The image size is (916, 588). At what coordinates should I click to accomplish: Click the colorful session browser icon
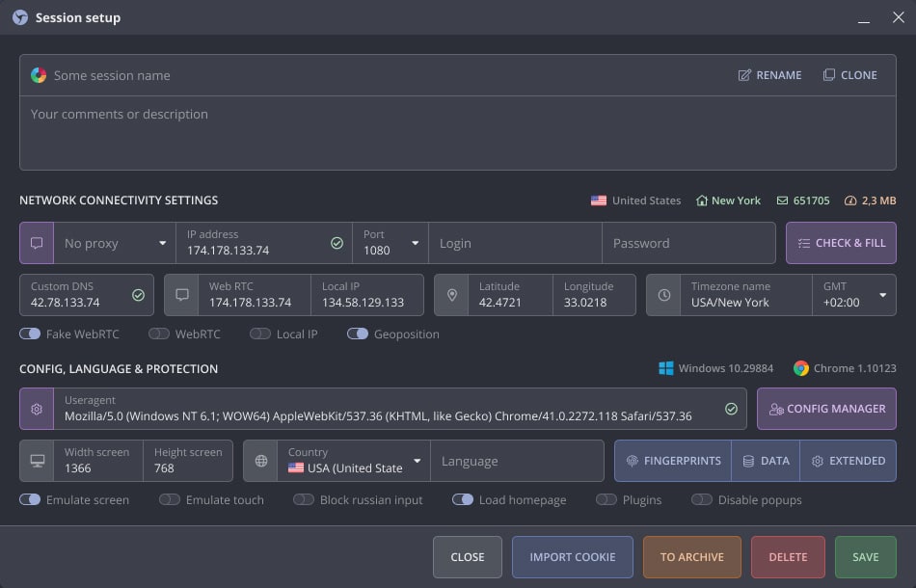coord(39,75)
